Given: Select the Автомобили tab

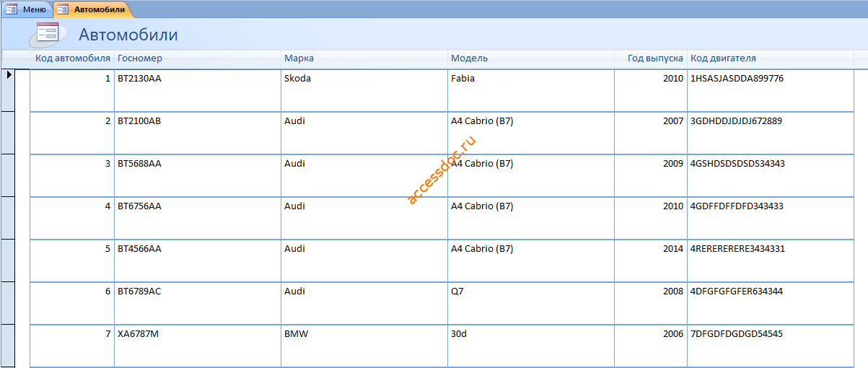Looking at the screenshot, I should 92,9.
